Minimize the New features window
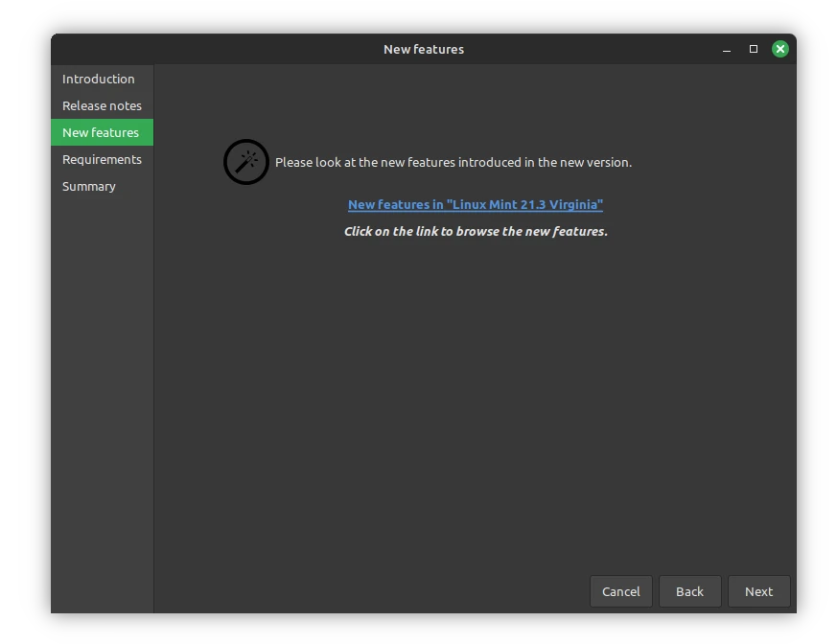Viewport: 837px width, 644px height. coord(727,49)
